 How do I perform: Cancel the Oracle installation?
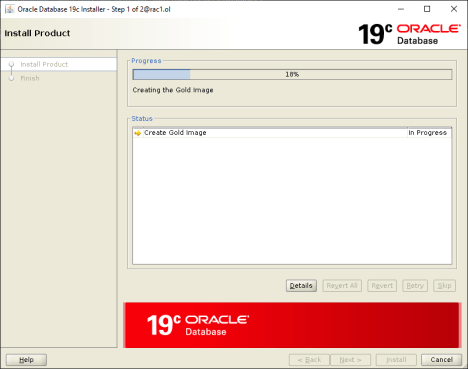[x=441, y=360]
